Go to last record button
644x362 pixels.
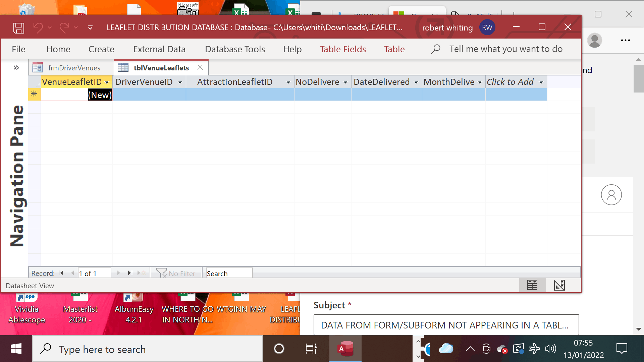130,273
